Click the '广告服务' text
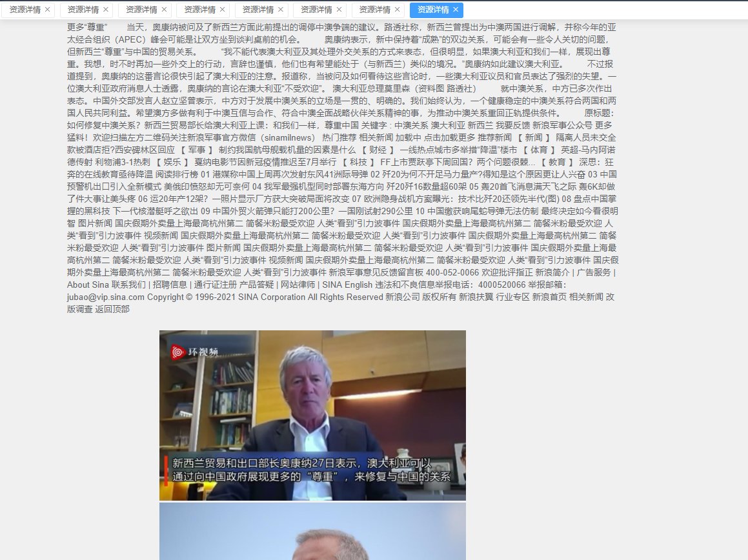Screen dimensions: 748x560 click(594, 272)
